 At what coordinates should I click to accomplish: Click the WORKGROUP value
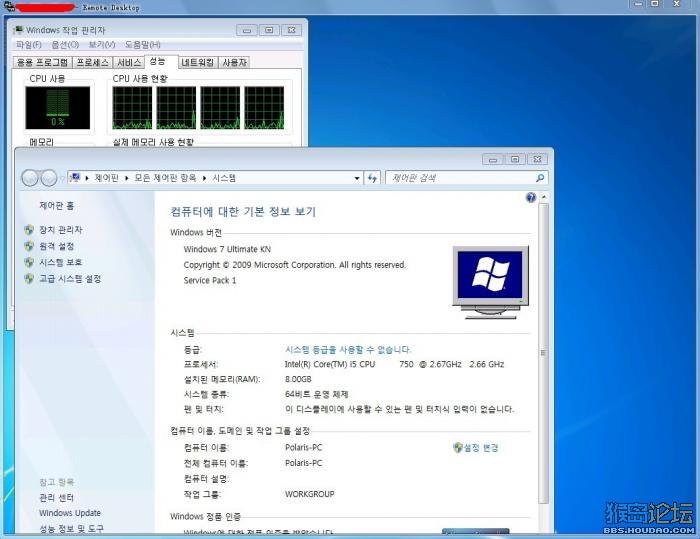click(309, 494)
